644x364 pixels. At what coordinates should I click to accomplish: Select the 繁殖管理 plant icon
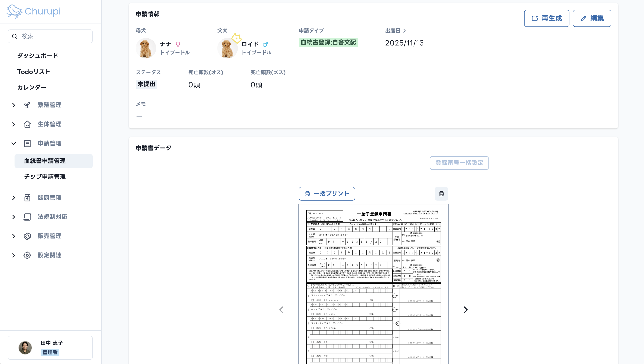click(27, 105)
